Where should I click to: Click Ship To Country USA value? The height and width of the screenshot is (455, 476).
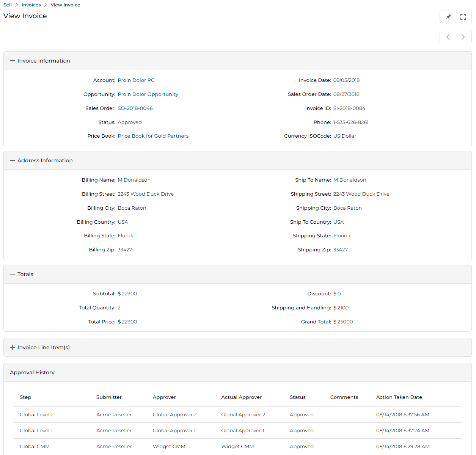pyautogui.click(x=339, y=222)
